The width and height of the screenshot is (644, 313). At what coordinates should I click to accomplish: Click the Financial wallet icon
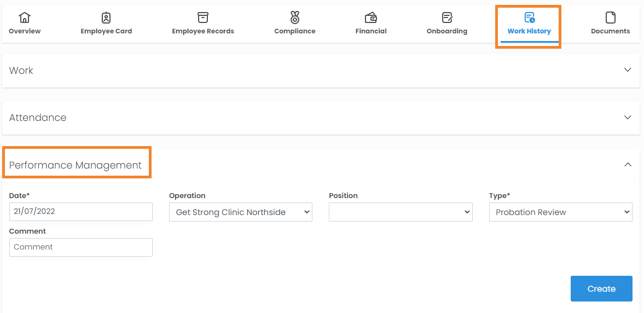(x=371, y=18)
